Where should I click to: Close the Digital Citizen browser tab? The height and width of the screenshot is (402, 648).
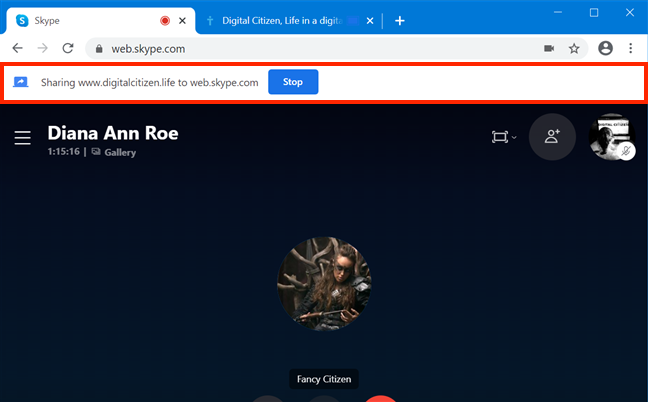[x=370, y=21]
